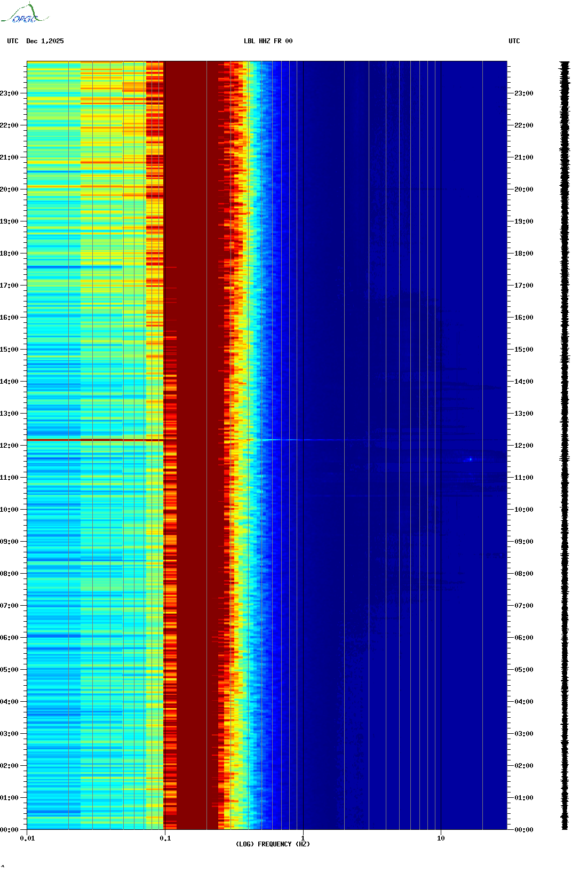Click the 10 Hz frequency axis tick label

tap(441, 838)
